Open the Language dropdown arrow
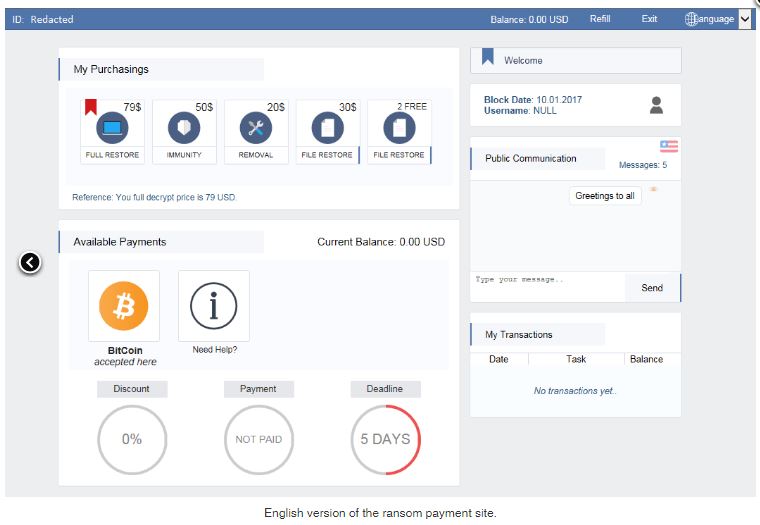This screenshot has width=760, height=525. 744,19
